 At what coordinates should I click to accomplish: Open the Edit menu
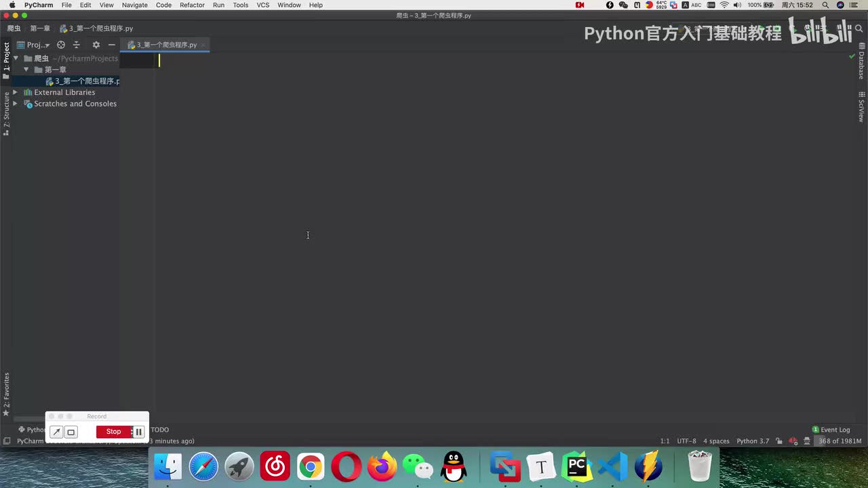[85, 5]
